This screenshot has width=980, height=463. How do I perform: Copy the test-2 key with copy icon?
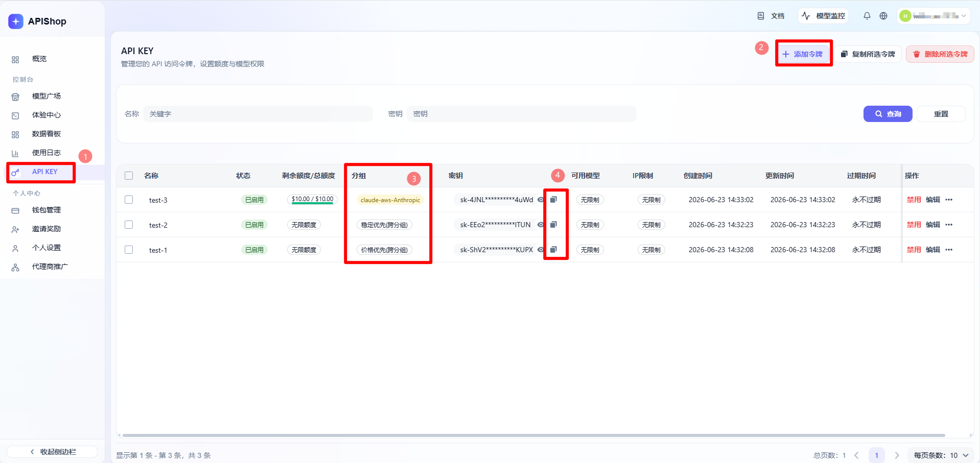pos(553,225)
